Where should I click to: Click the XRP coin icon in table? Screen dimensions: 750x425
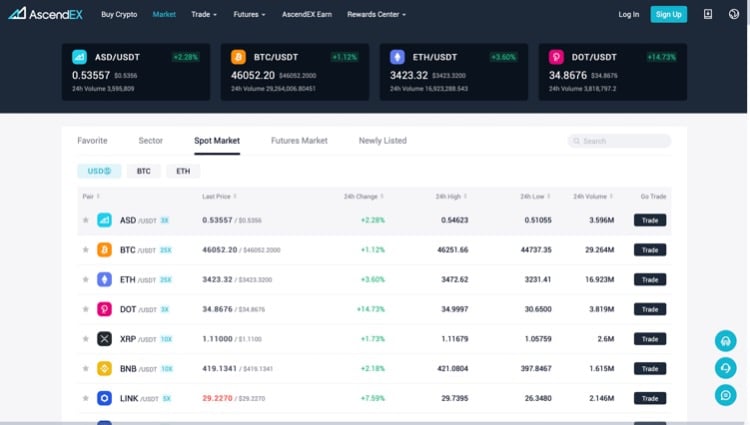(104, 339)
